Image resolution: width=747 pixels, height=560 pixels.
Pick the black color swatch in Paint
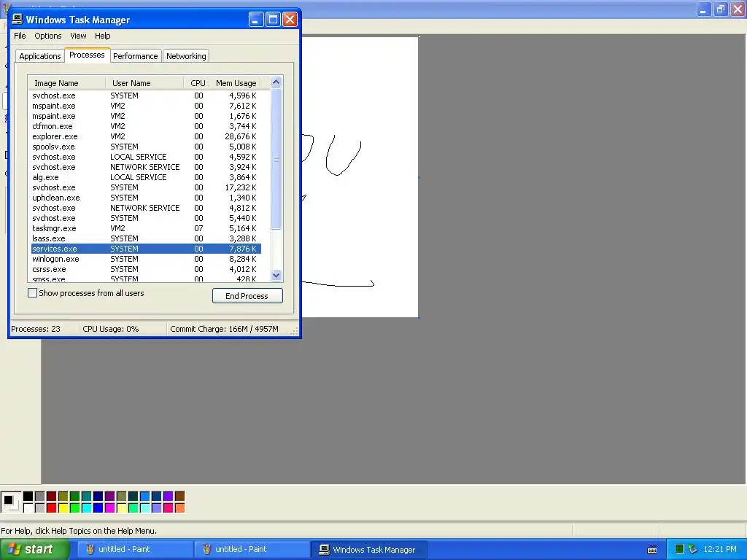[28, 497]
